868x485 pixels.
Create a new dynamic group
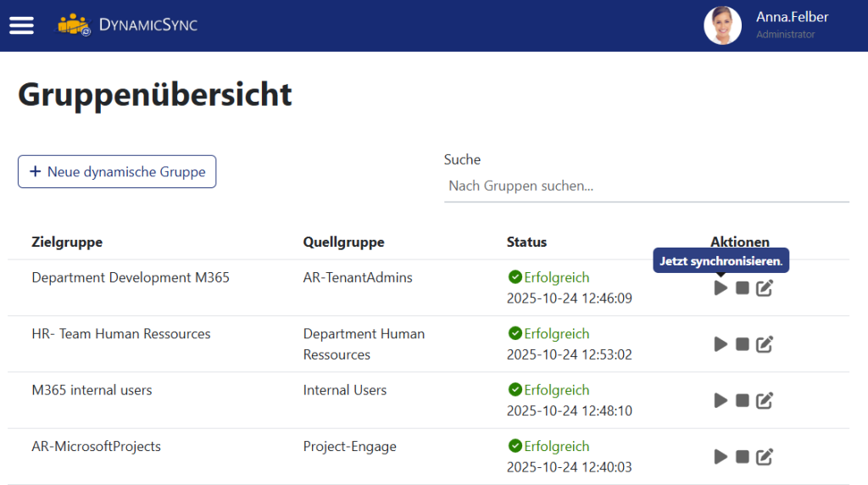117,171
